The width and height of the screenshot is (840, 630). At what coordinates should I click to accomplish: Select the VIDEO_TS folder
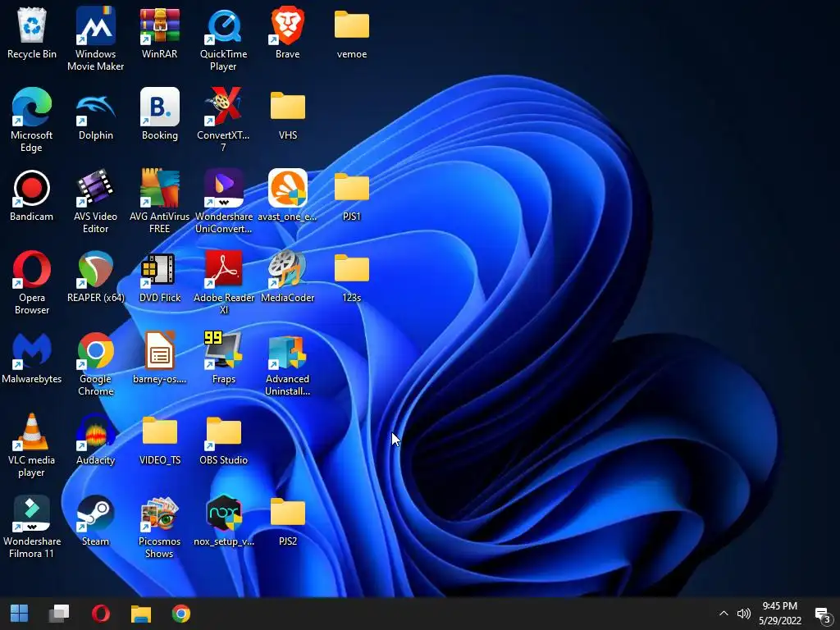[160, 441]
